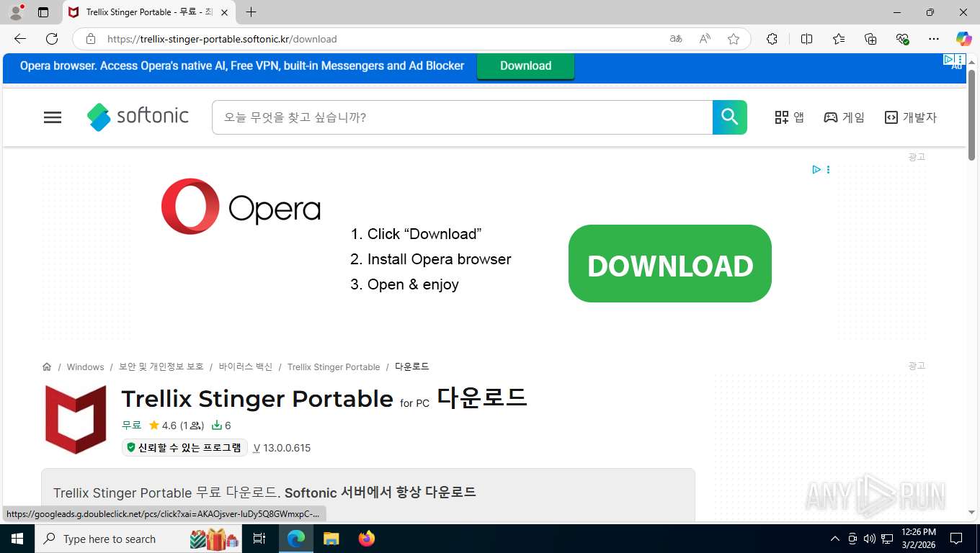Image resolution: width=980 pixels, height=553 pixels.
Task: Open the ad info triangle icon
Action: 816,170
